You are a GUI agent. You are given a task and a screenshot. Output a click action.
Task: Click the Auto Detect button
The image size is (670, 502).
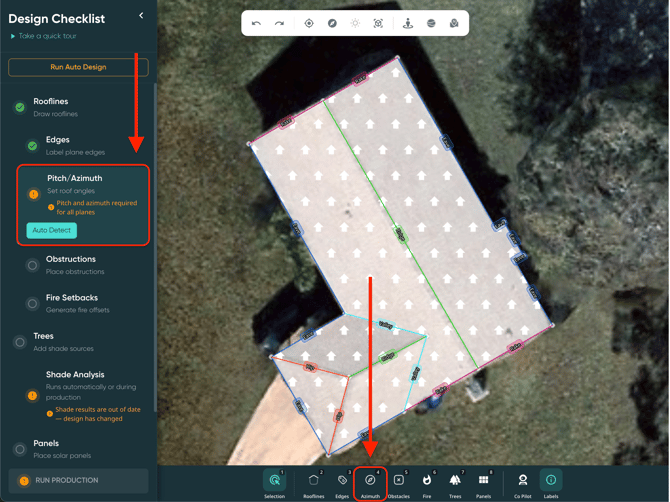52,230
